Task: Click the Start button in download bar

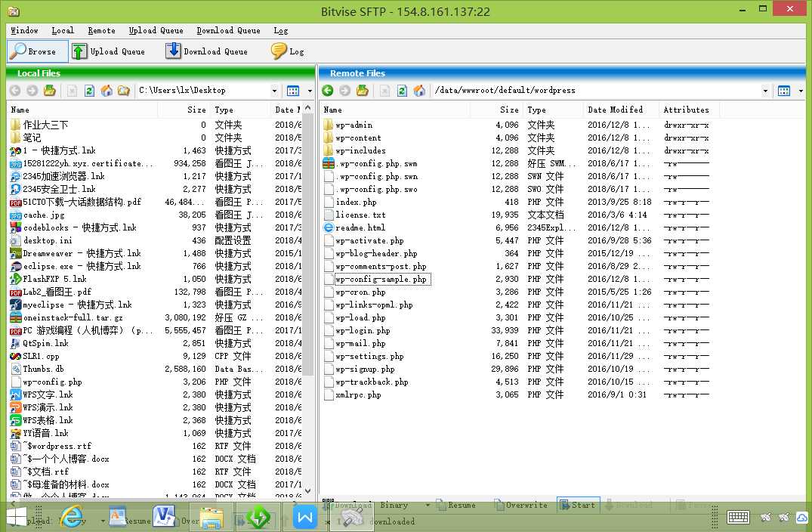Action: pyautogui.click(x=577, y=505)
